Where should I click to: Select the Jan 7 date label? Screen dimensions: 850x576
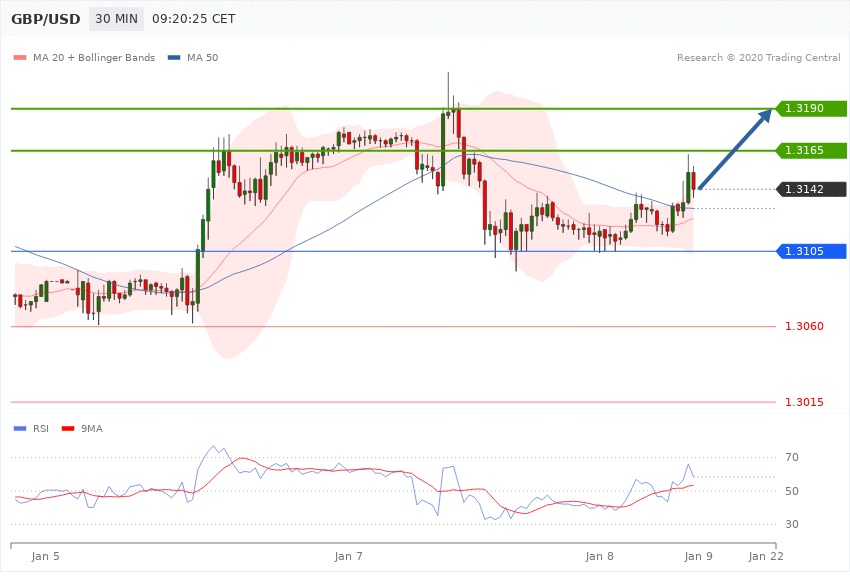349,555
